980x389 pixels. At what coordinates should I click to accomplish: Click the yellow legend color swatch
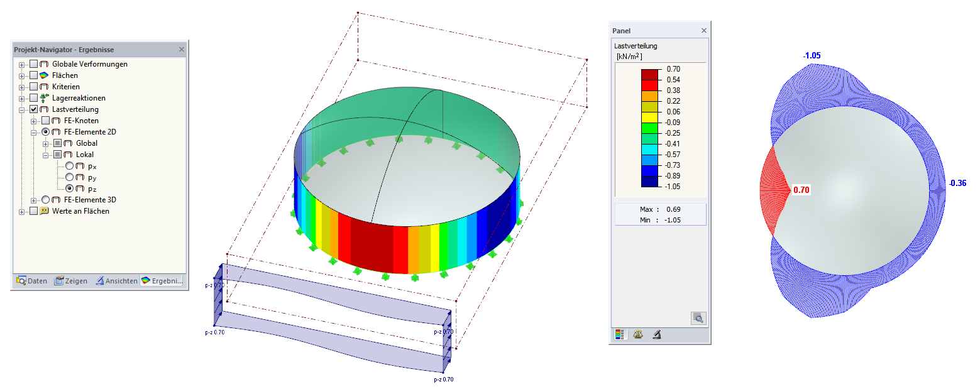click(x=649, y=117)
